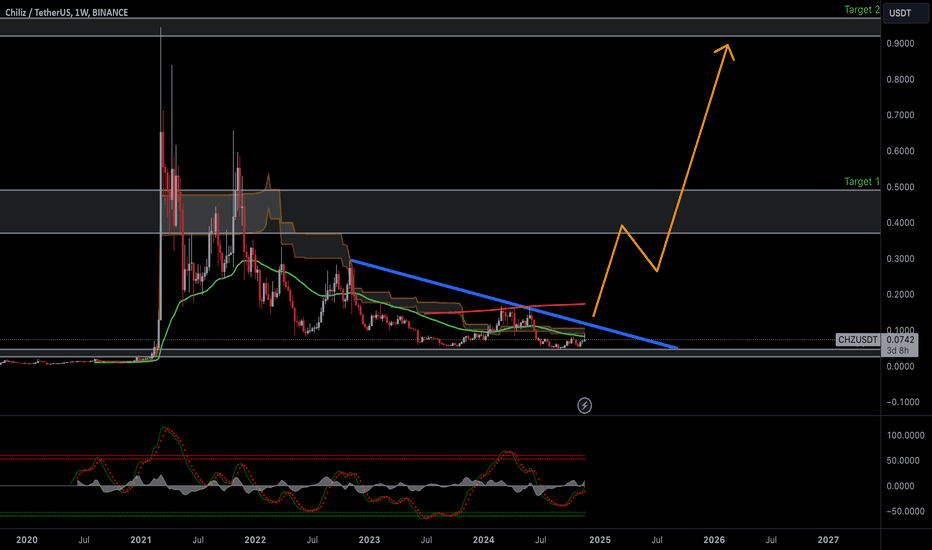Click the -50.0000 indicator axis value
Screen dimensions: 932x550
(905, 511)
